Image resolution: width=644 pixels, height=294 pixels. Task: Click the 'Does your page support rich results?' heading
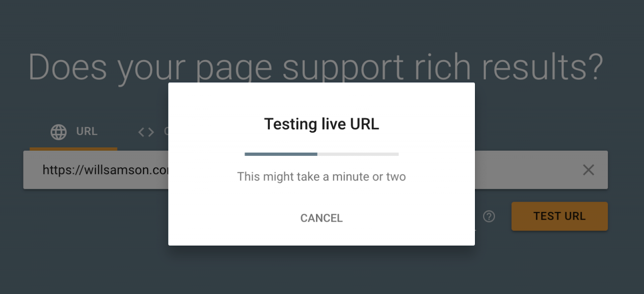point(315,67)
